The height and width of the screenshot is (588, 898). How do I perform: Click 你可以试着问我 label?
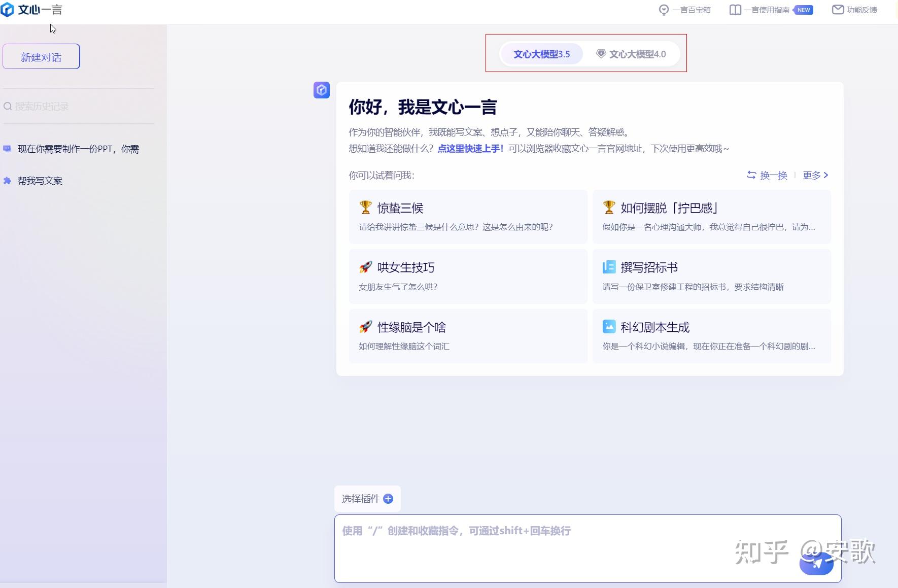coord(382,176)
